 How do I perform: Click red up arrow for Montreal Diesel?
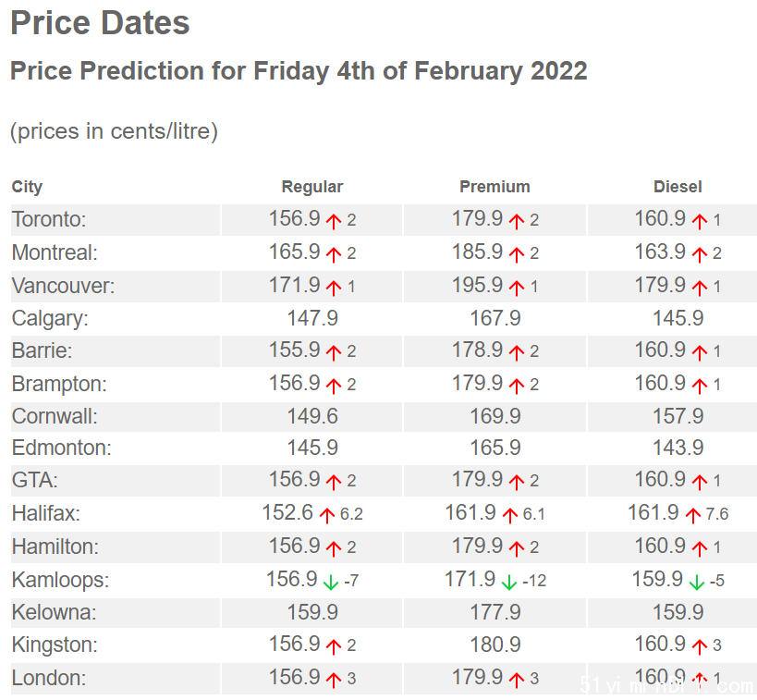tap(700, 254)
